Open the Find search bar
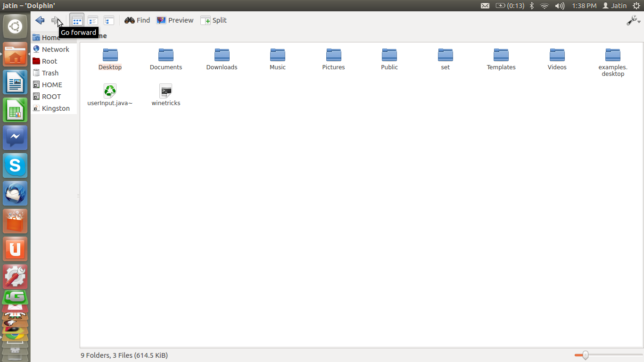Screen dimensions: 644x362 (137, 20)
